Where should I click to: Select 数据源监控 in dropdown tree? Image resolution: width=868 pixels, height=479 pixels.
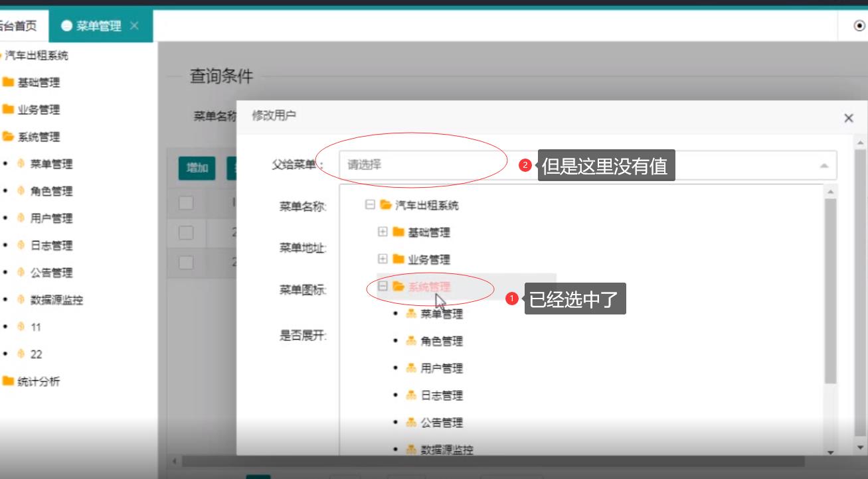447,449
